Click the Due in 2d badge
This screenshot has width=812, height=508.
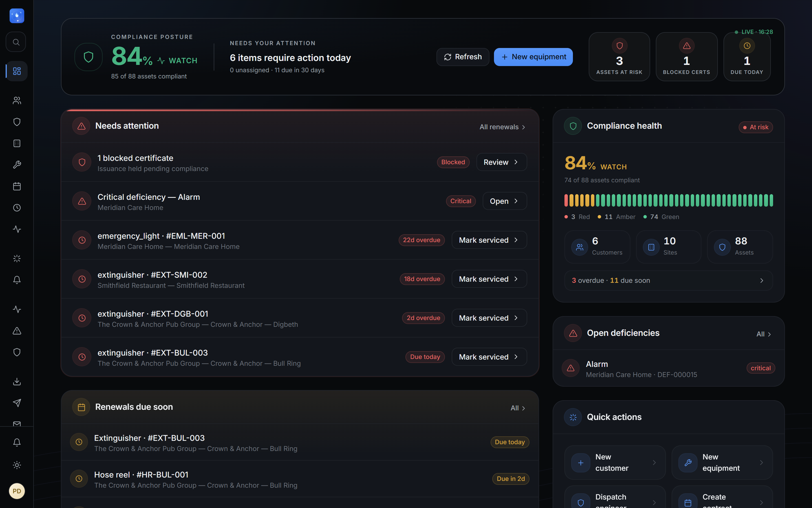click(x=511, y=479)
